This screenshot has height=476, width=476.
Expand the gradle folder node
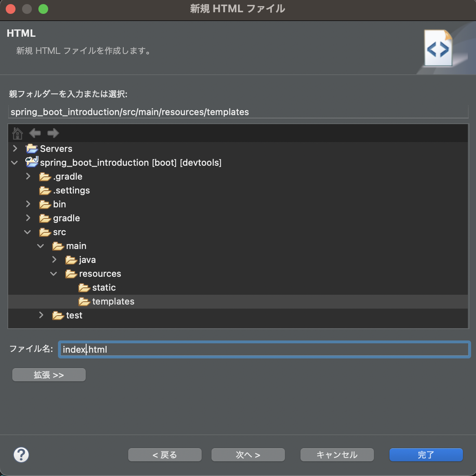(x=28, y=218)
